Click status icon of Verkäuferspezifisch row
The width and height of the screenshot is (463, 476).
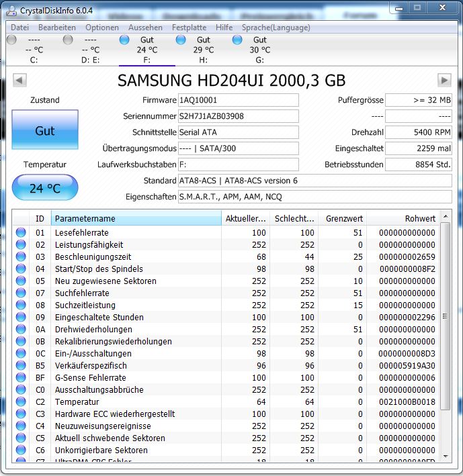click(x=21, y=365)
